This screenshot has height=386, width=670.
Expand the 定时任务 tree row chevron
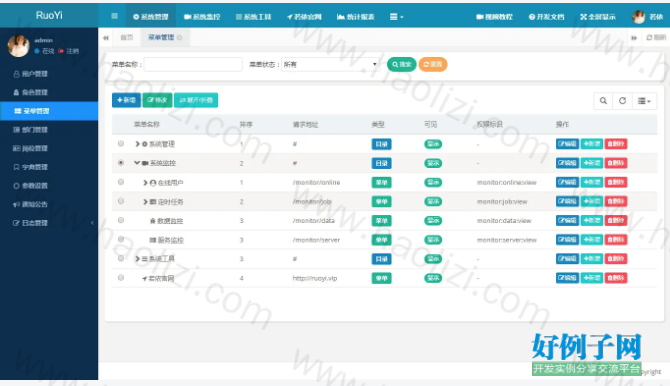[x=145, y=202]
